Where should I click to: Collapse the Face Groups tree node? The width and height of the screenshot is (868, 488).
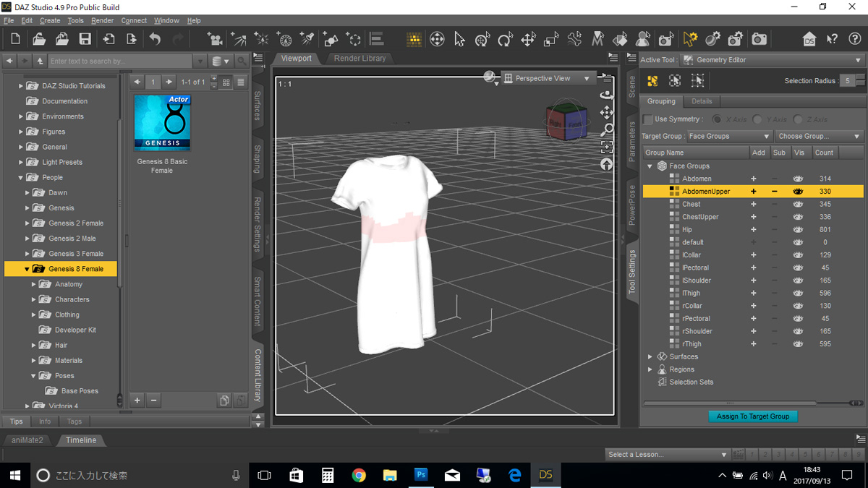[x=650, y=166]
